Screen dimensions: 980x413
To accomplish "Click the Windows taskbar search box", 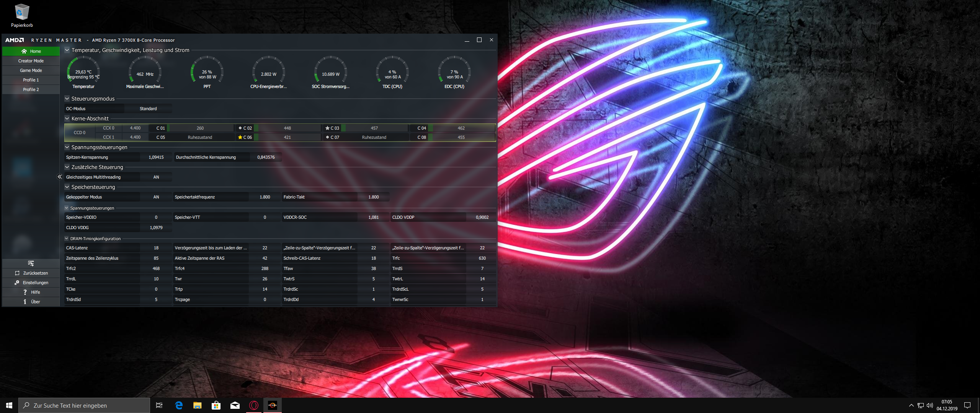I will tap(84, 405).
